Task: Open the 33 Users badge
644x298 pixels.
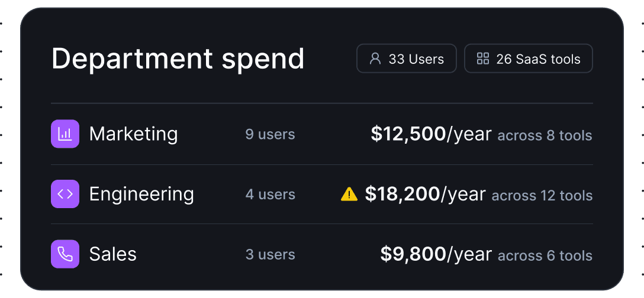Action: coord(406,59)
